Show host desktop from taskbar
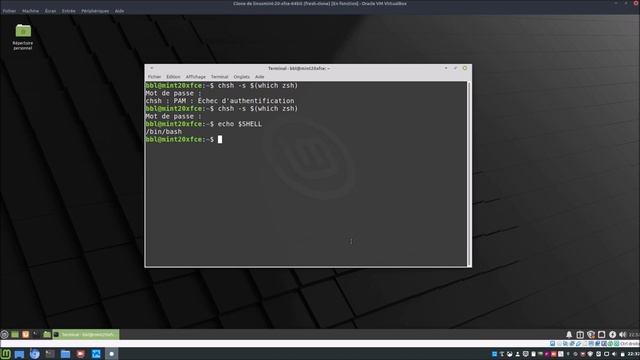 coord(19,354)
